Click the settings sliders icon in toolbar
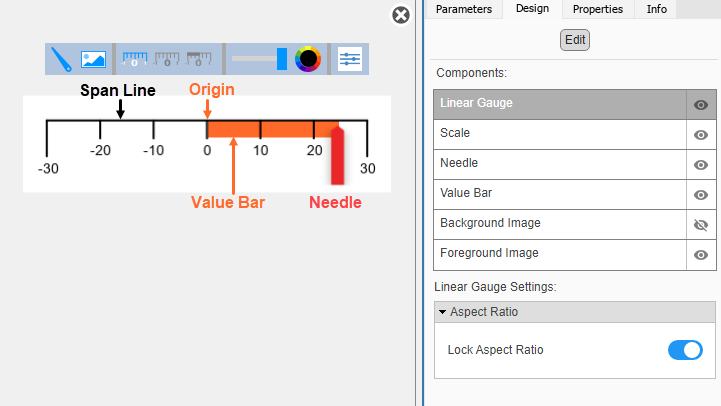 click(x=349, y=59)
